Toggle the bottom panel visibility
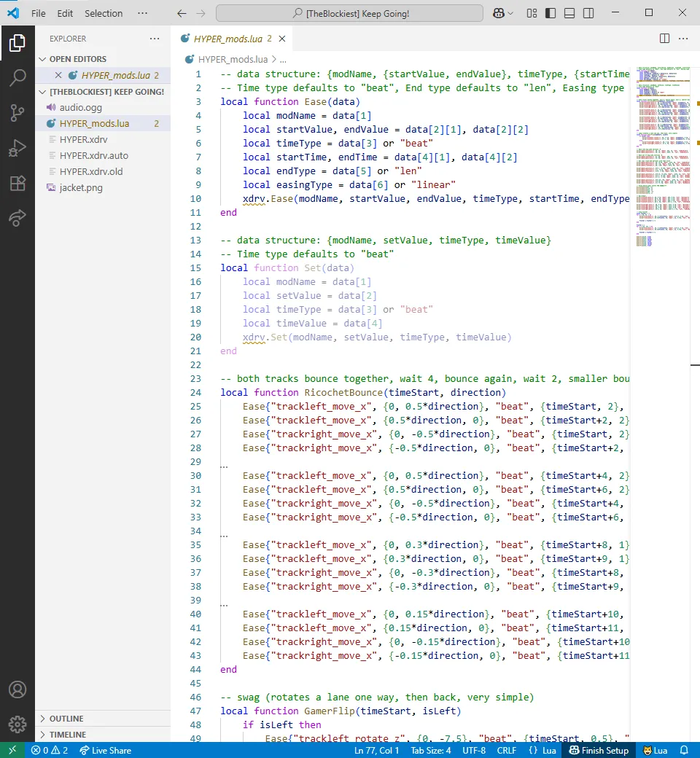 (569, 13)
